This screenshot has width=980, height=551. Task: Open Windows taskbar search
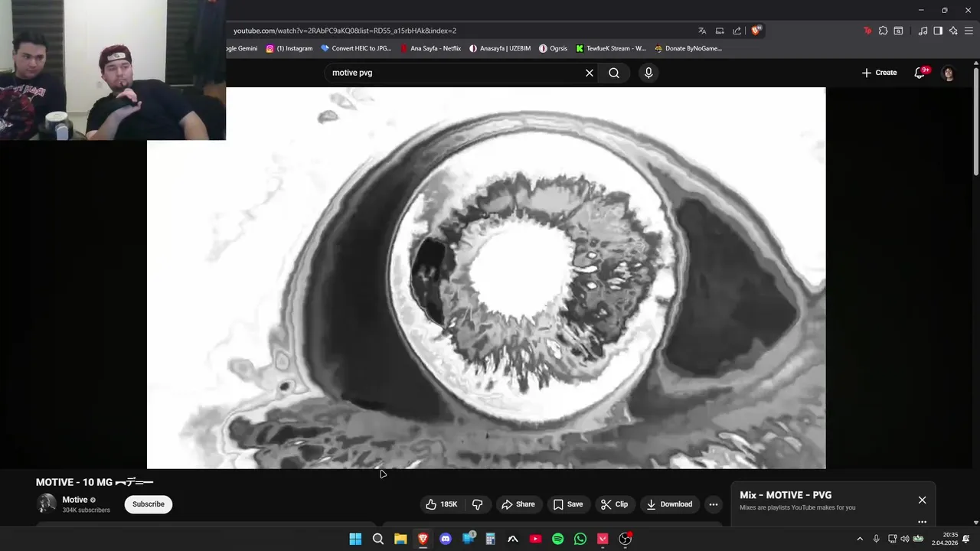click(x=378, y=539)
